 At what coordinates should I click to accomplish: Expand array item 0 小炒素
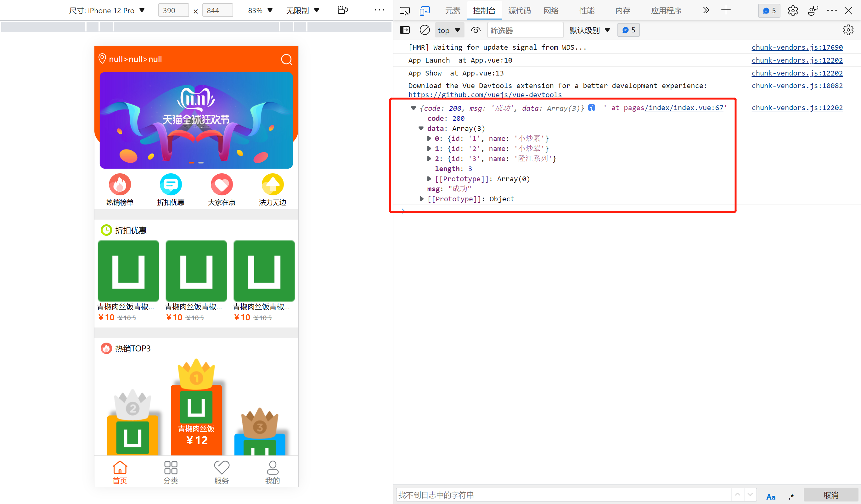click(x=429, y=138)
